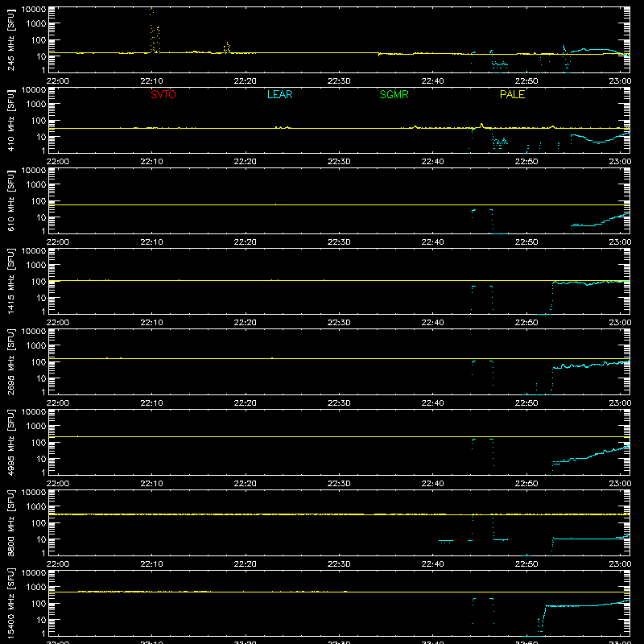Click the 245 MHz burst spike near 22:10
Screen dimensions: 644x644
[155, 31]
